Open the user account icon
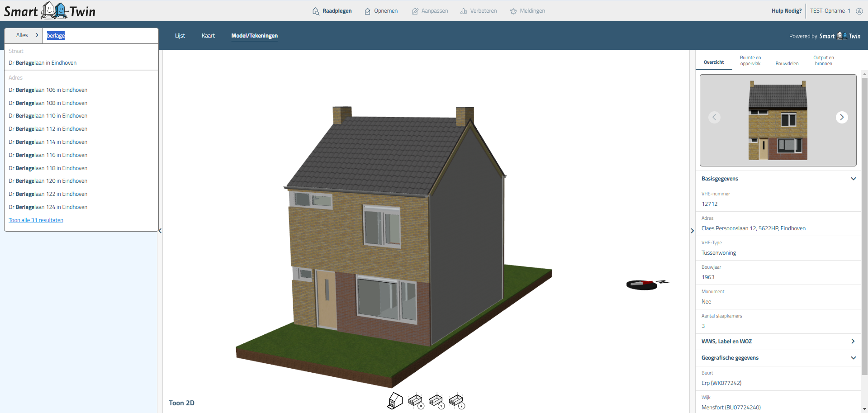The image size is (868, 413). click(x=859, y=11)
